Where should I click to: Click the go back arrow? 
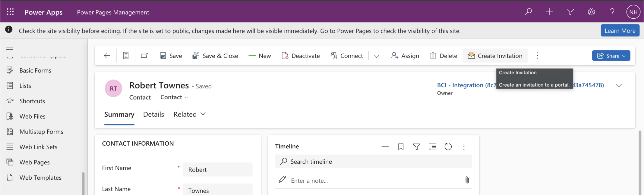(107, 56)
